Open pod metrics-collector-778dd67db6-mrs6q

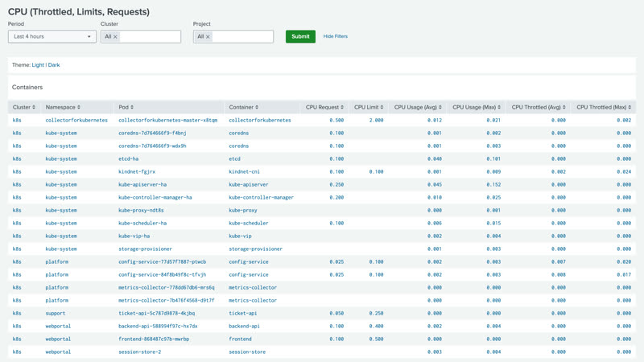click(167, 288)
